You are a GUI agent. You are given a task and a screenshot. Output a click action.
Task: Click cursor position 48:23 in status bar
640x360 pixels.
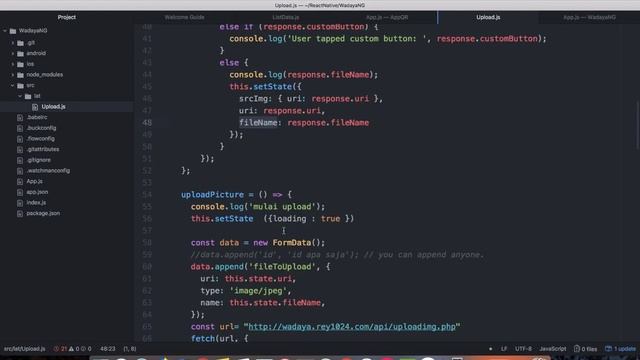click(108, 349)
